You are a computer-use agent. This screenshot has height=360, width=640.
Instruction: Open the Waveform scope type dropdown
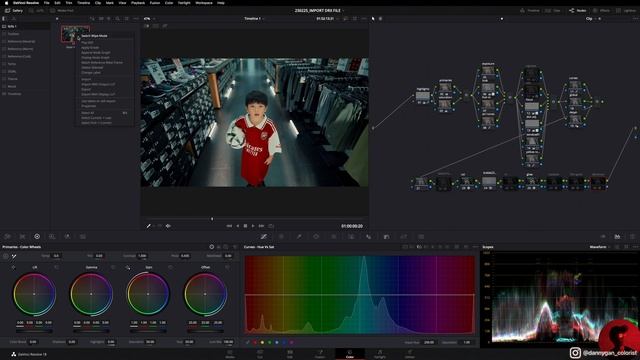tap(599, 247)
